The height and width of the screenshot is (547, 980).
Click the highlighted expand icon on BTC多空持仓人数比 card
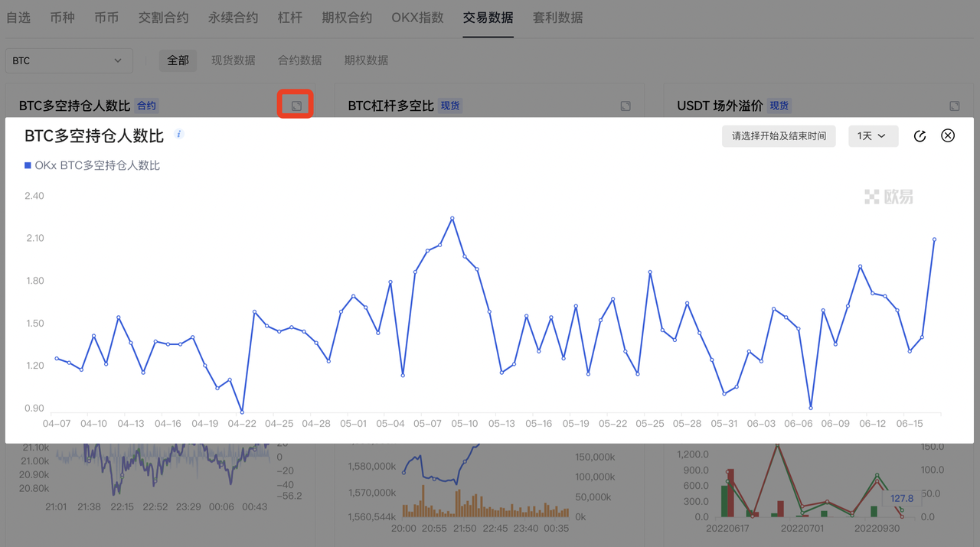click(x=295, y=106)
